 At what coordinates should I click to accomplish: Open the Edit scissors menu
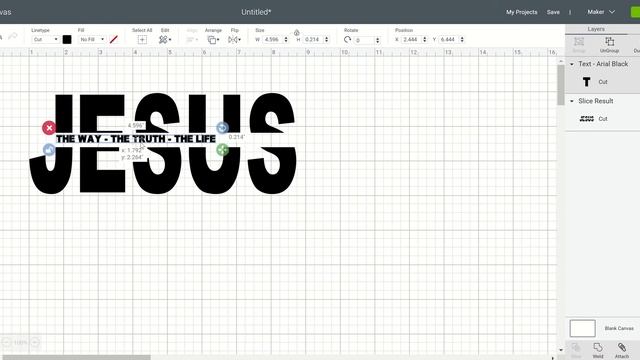point(165,40)
